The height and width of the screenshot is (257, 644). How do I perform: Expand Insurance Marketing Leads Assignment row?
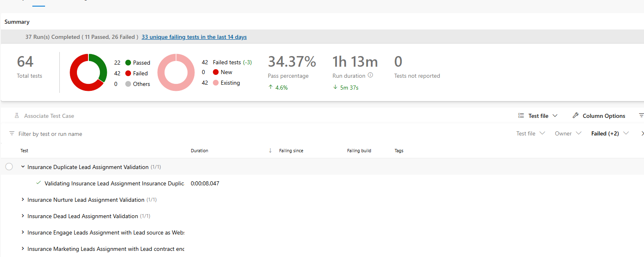[x=23, y=248]
